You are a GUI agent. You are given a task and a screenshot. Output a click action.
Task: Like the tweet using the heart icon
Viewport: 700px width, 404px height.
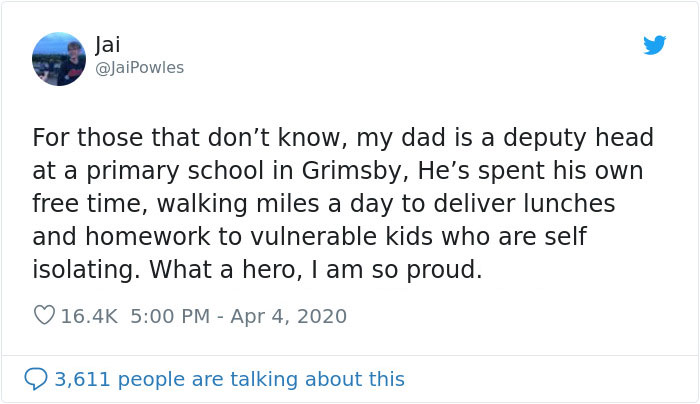tap(44, 316)
